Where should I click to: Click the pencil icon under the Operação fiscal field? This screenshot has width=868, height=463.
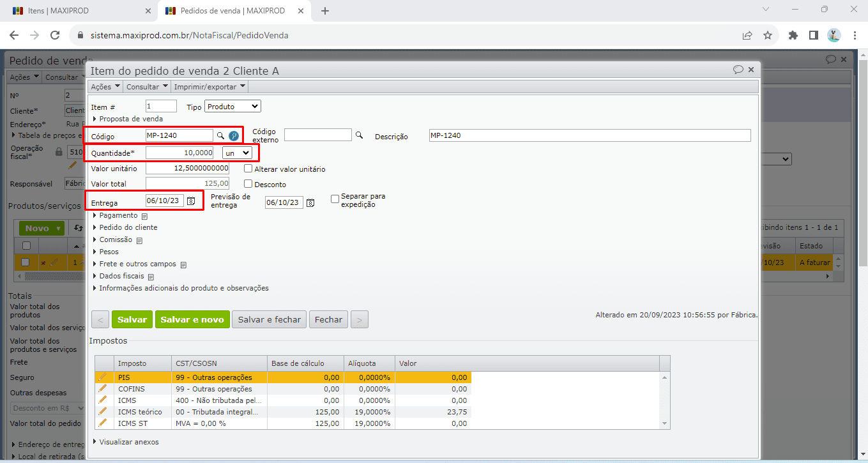tap(73, 165)
